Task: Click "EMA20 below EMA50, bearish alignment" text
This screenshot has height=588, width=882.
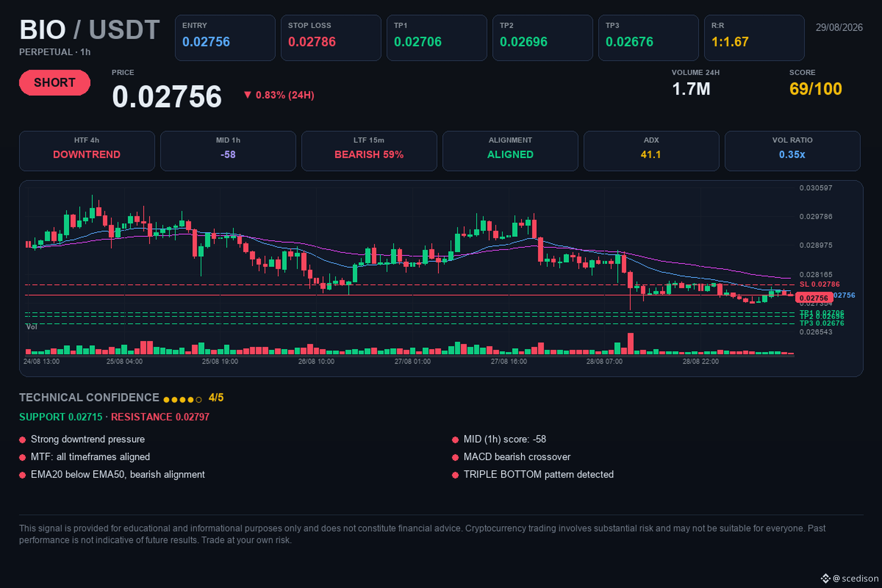Action: click(x=118, y=474)
